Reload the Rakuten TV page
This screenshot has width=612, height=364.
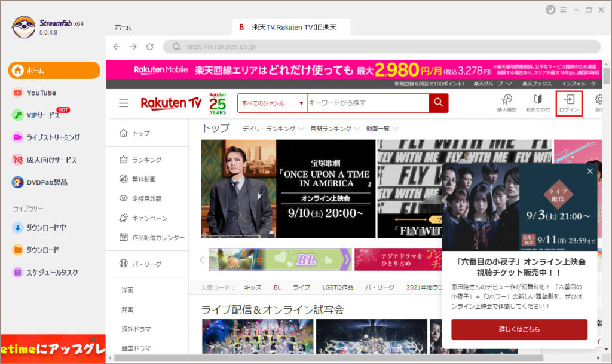click(x=150, y=47)
